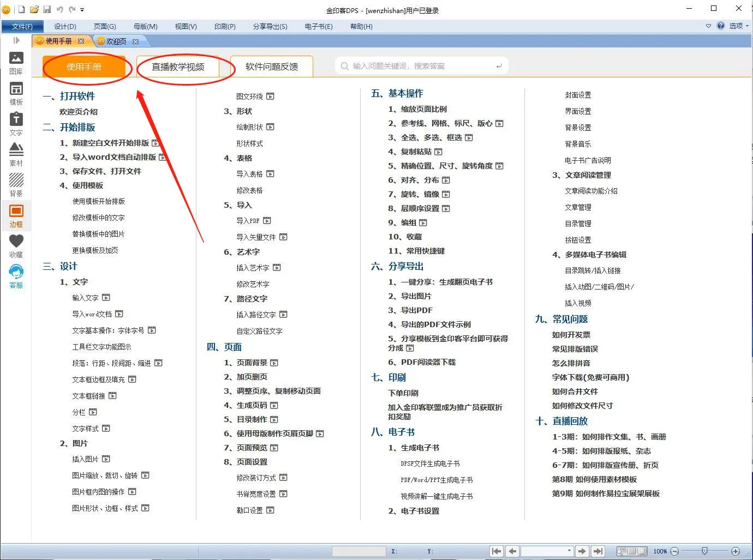
Task: Open the 导出PDF help link
Action: point(416,310)
